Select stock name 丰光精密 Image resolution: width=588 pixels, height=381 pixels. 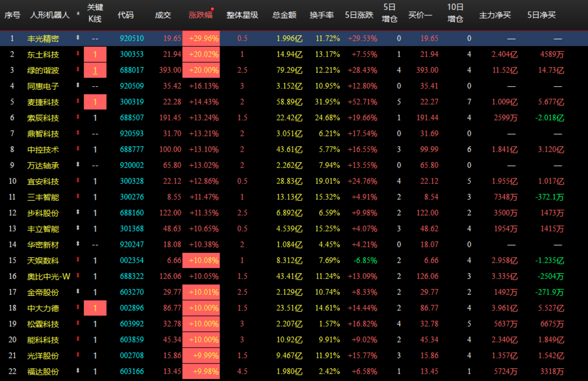point(43,39)
